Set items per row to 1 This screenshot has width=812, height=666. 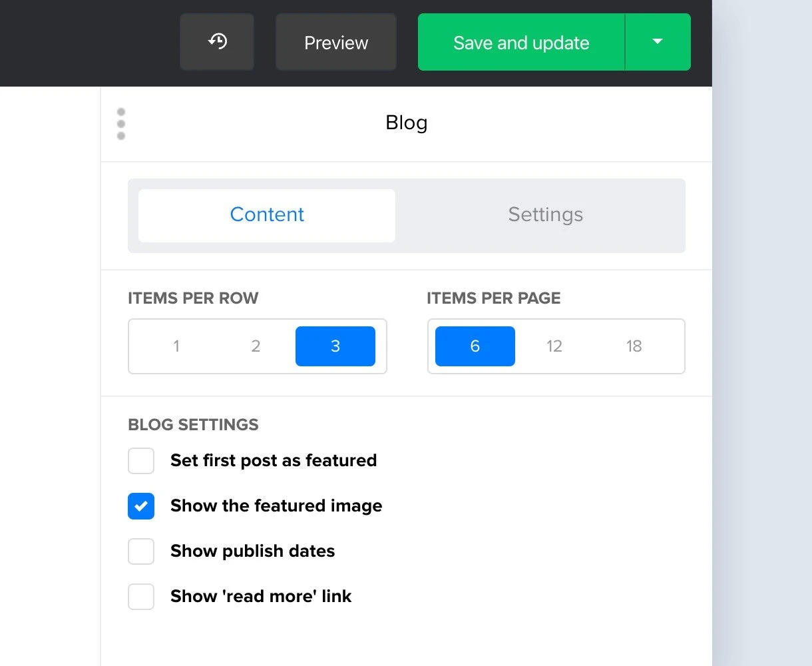pos(176,346)
